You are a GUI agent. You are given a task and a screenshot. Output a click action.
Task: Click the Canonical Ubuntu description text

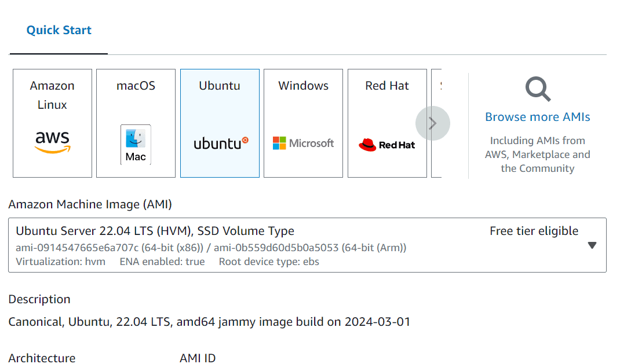tap(209, 322)
